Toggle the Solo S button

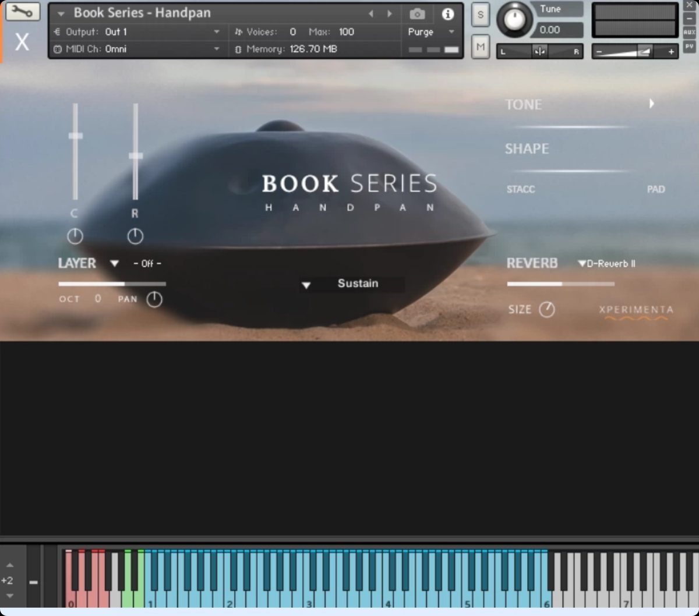tap(480, 15)
